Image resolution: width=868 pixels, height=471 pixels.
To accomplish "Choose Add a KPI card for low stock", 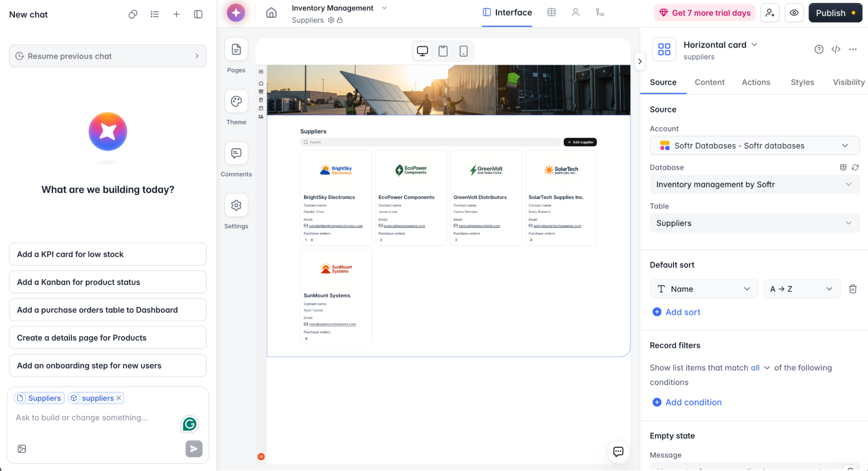I will (x=108, y=254).
